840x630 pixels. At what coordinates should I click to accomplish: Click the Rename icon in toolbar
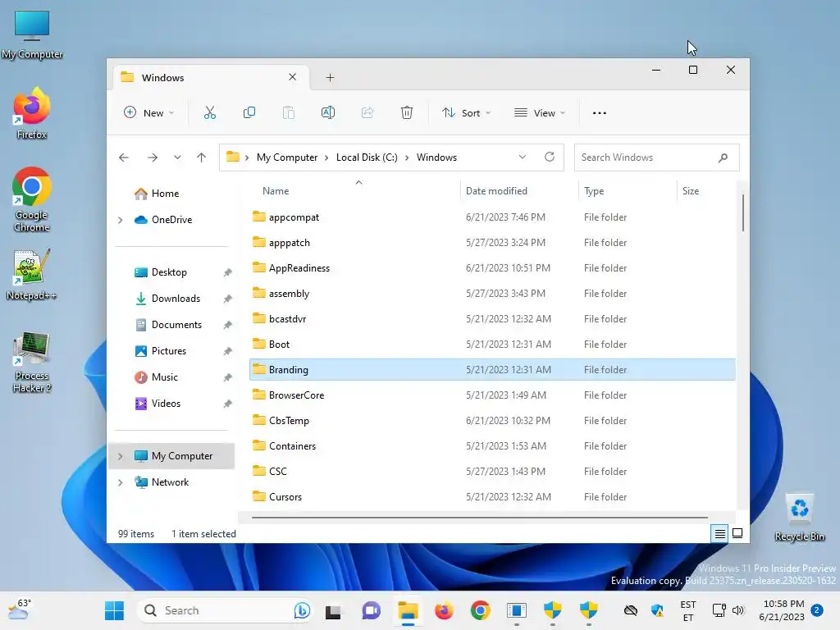pos(328,112)
